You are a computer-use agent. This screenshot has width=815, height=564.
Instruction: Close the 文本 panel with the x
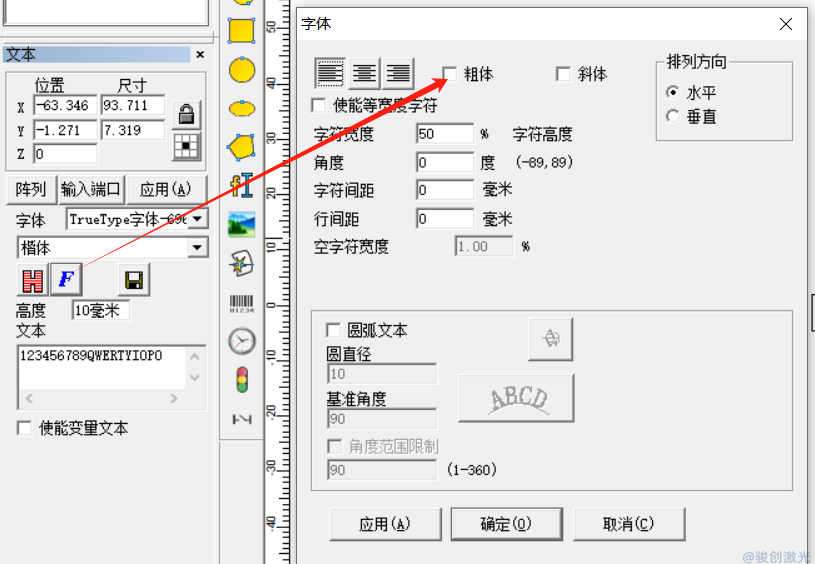tap(200, 54)
